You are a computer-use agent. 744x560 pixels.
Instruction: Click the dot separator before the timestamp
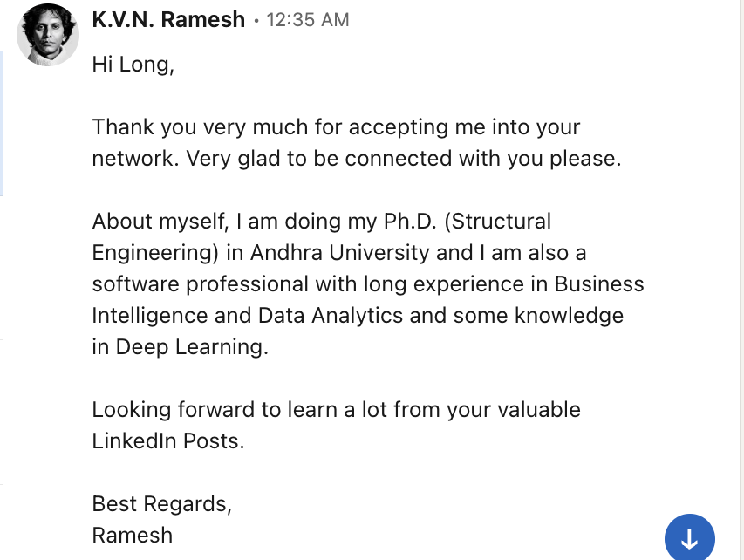point(256,21)
